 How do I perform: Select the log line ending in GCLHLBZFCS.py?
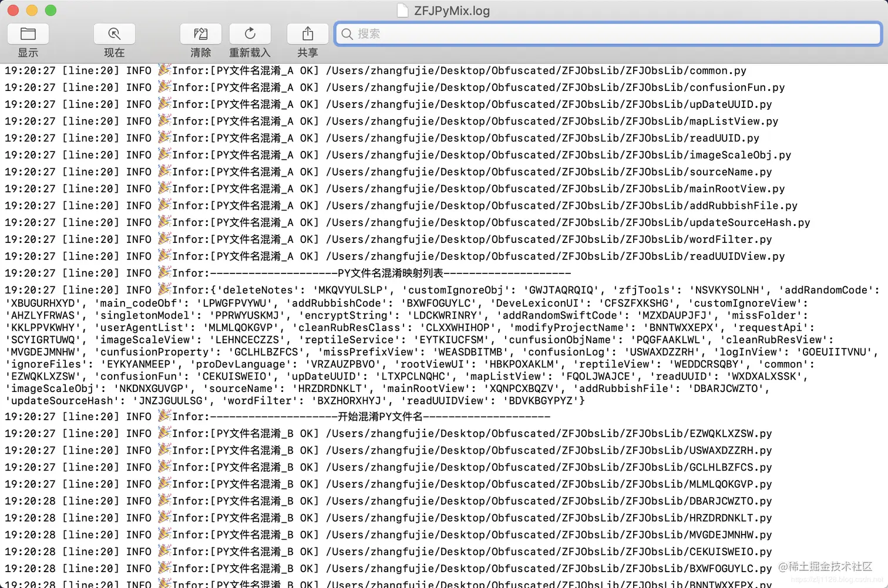coord(388,468)
